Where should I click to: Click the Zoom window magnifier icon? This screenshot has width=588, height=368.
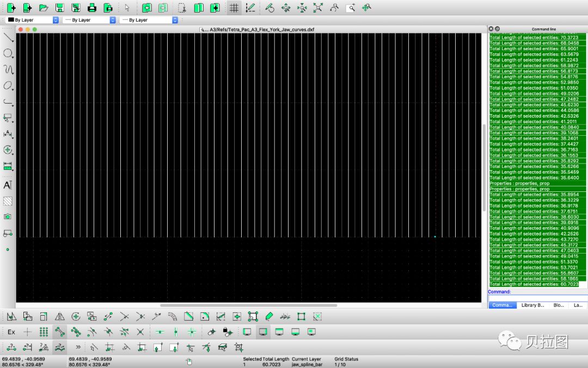[351, 8]
